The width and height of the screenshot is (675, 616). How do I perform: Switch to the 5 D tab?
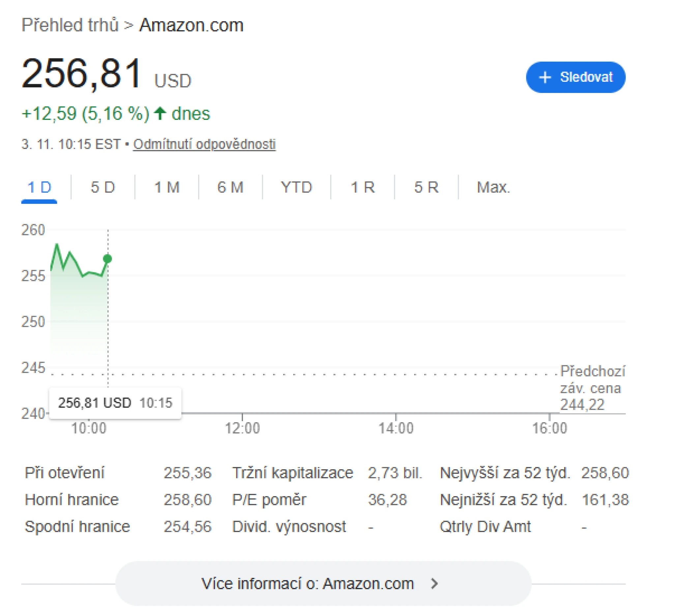pyautogui.click(x=103, y=187)
